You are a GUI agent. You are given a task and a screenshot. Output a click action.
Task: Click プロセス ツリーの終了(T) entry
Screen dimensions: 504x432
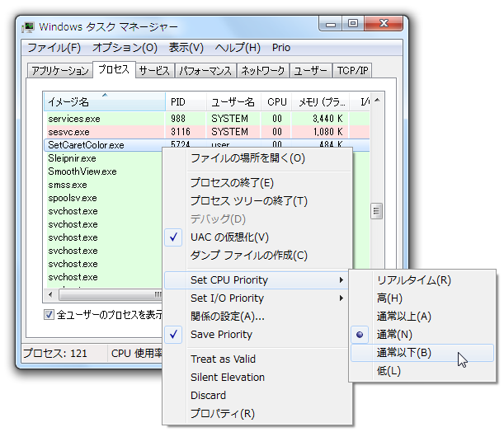click(x=257, y=201)
